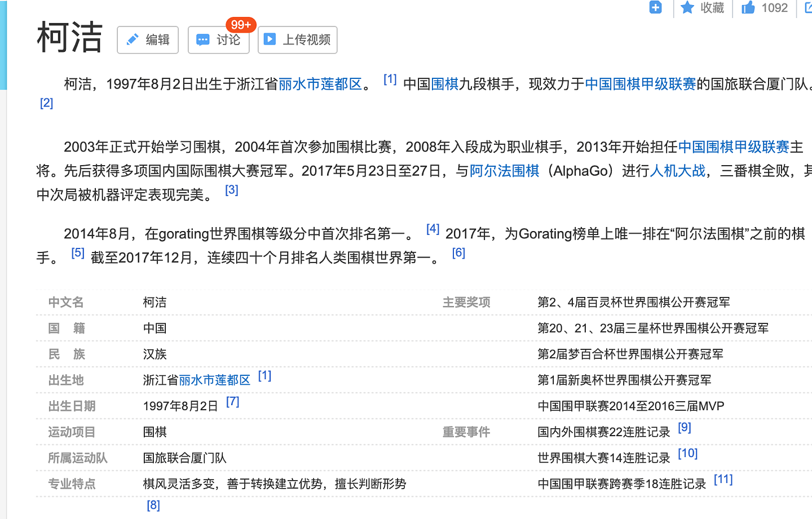812x519 pixels.
Task: Click reference [9] after 22连胜记录
Action: pyautogui.click(x=685, y=428)
